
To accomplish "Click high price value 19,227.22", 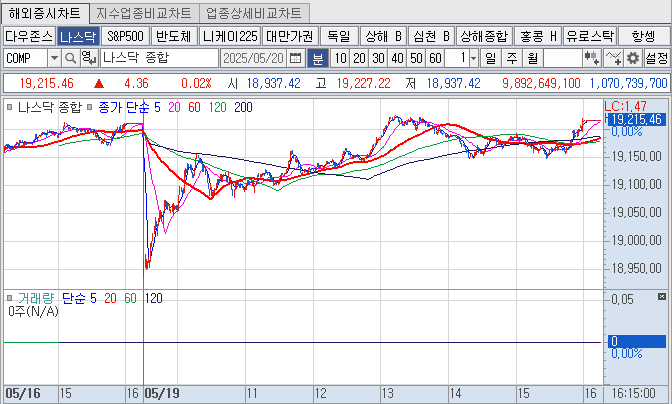I will 363,84.
